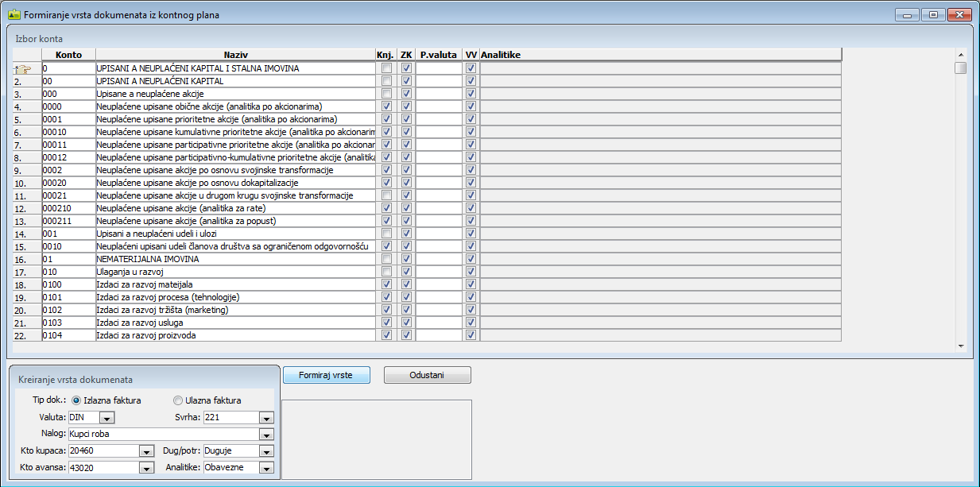
Task: Open the Dug/potr dropdown
Action: click(x=266, y=451)
